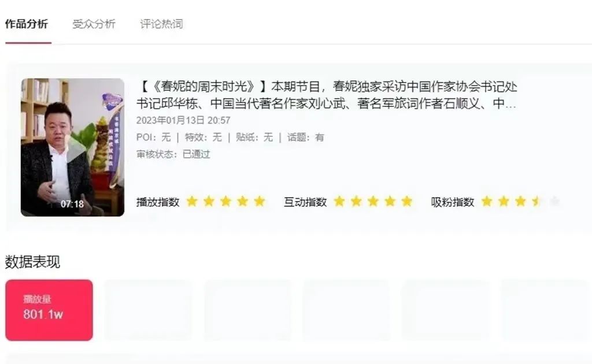Click empty fifth star of 吸粉指数
The width and height of the screenshot is (592, 364).
click(x=554, y=202)
